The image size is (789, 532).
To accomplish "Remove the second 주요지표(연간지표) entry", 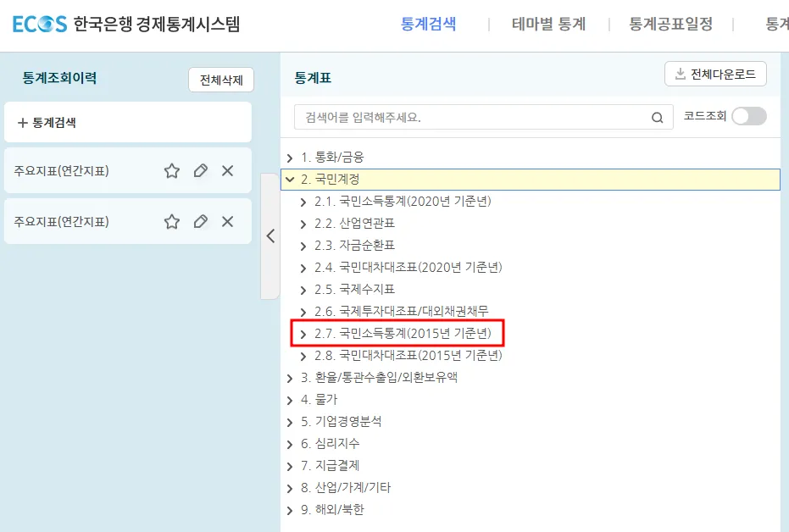I will [x=227, y=222].
